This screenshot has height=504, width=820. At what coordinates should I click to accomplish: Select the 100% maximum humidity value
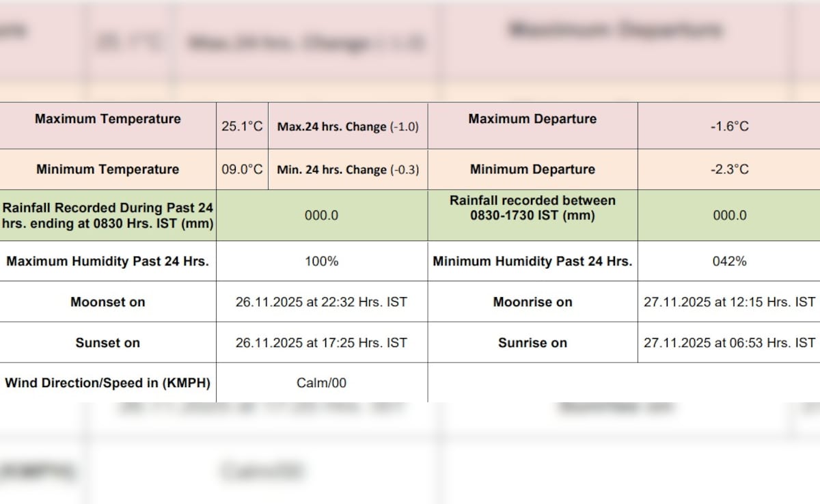(x=322, y=261)
